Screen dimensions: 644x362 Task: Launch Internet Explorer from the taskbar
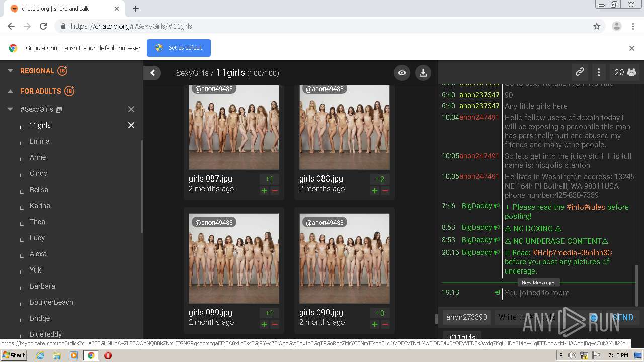(x=40, y=355)
